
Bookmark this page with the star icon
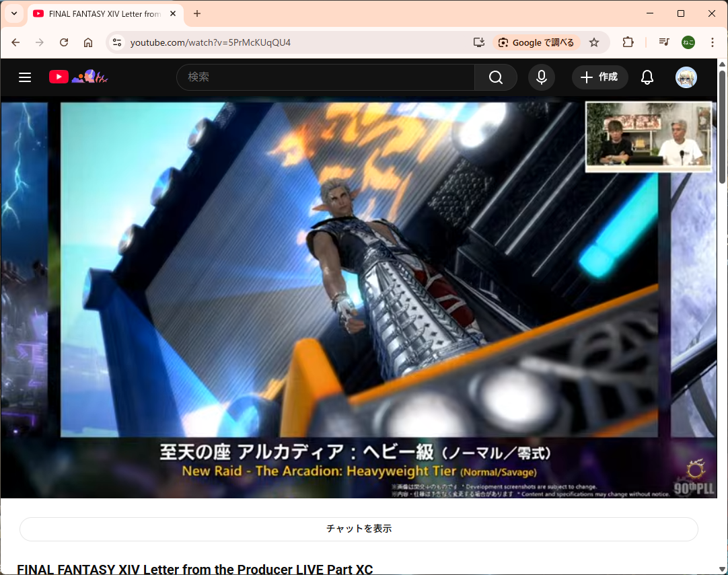coord(594,42)
